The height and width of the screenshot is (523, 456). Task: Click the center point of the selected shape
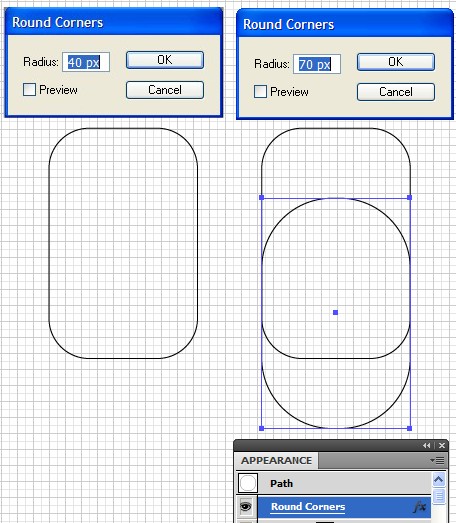(x=336, y=313)
